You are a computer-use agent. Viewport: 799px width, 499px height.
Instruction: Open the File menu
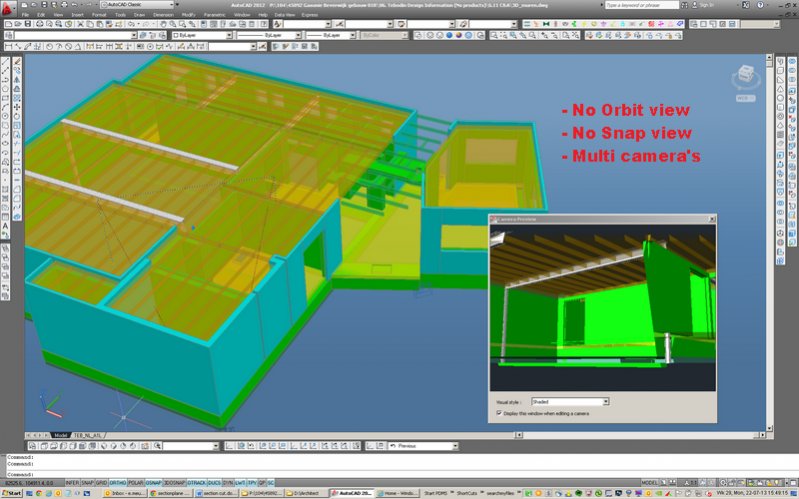coord(25,15)
